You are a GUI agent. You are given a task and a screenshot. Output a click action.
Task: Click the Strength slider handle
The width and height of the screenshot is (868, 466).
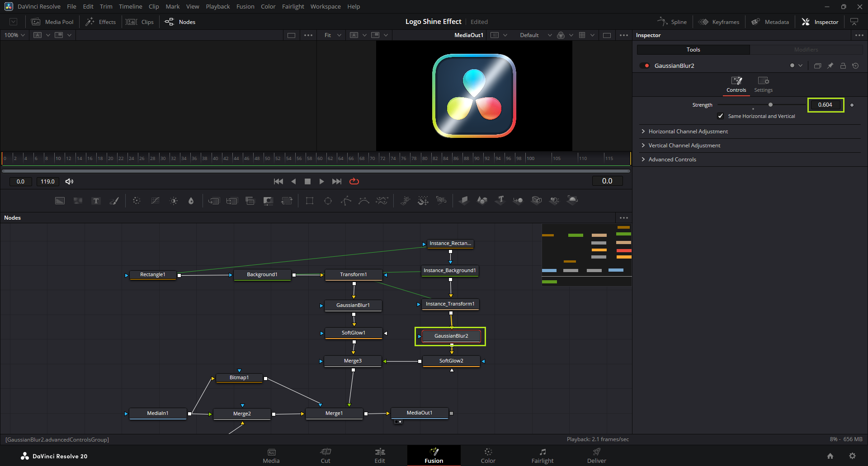[770, 105]
